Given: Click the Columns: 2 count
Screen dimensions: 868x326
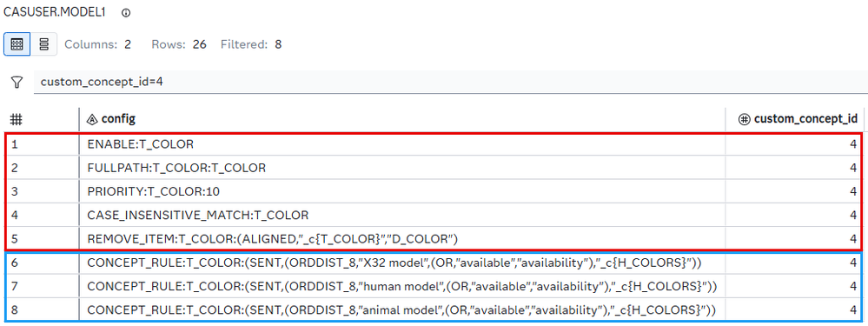Looking at the screenshot, I should [98, 44].
